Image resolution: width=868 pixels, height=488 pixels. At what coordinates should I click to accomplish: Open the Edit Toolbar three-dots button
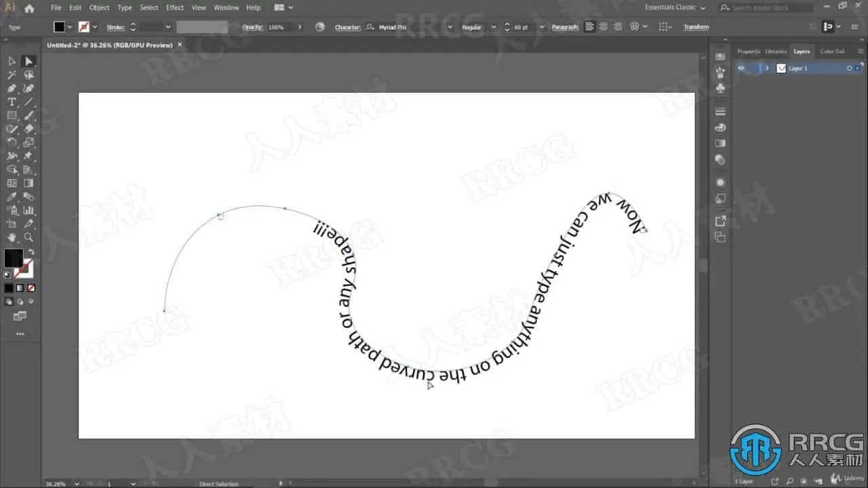tap(20, 333)
